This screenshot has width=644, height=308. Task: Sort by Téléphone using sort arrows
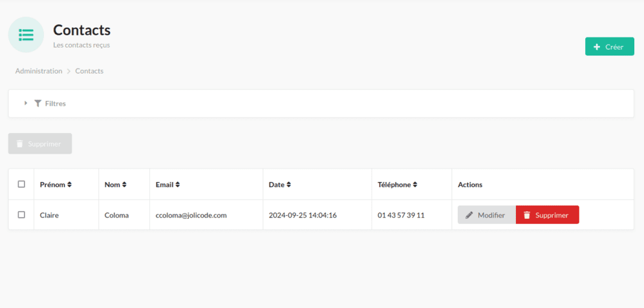coord(415,185)
